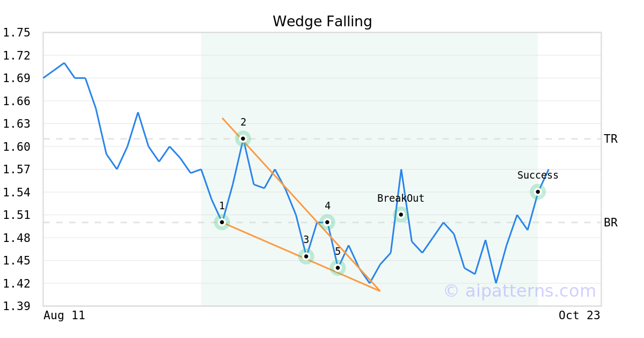
Task: Click the Aug 11 date label
Action: (x=64, y=315)
